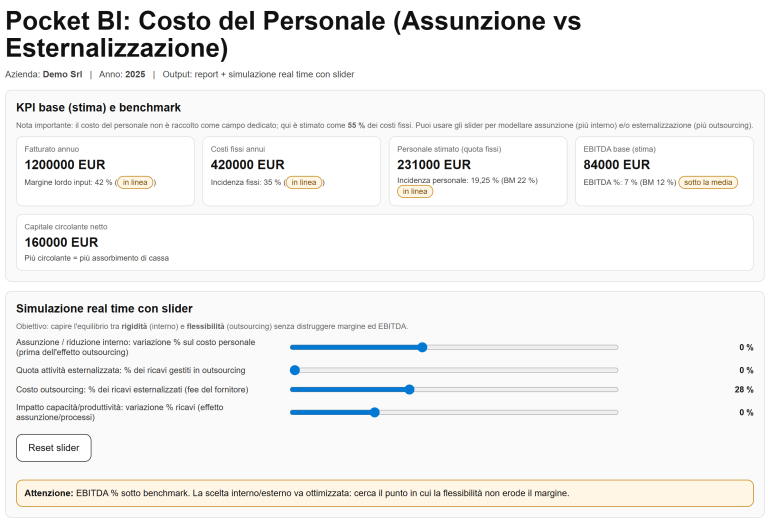Click the 28 % outsourcing cost value
768x520 pixels.
(743, 389)
